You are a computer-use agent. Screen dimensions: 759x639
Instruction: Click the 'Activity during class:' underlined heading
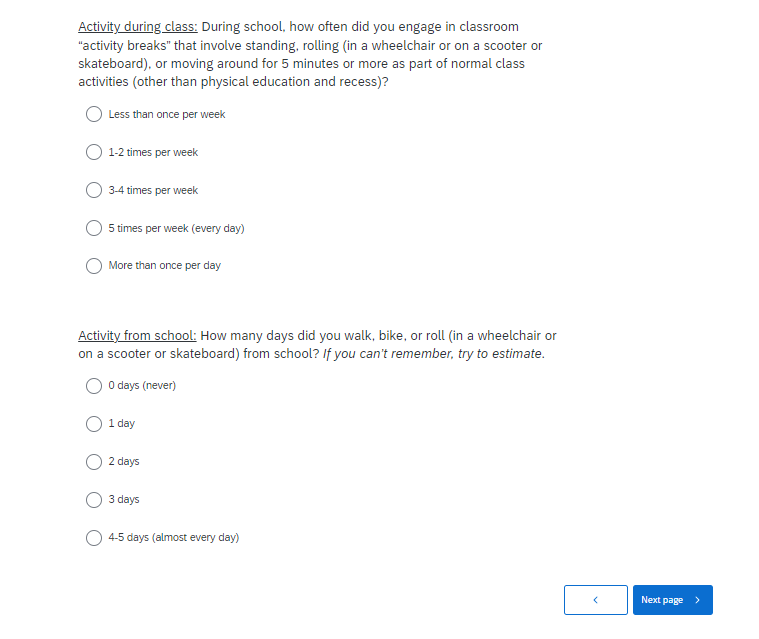click(138, 27)
